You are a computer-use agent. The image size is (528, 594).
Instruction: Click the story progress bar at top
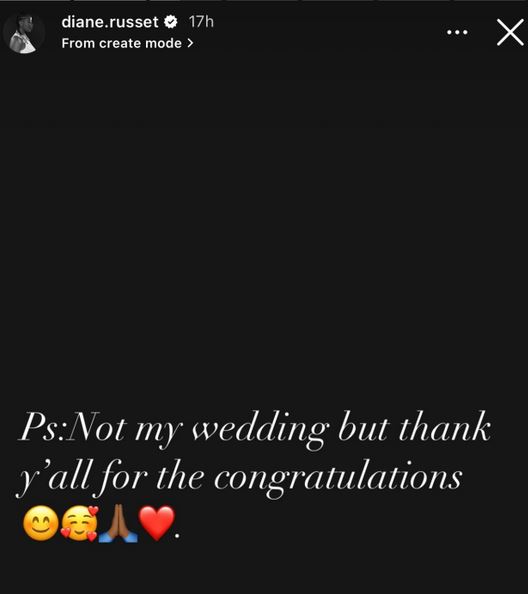[x=264, y=1]
